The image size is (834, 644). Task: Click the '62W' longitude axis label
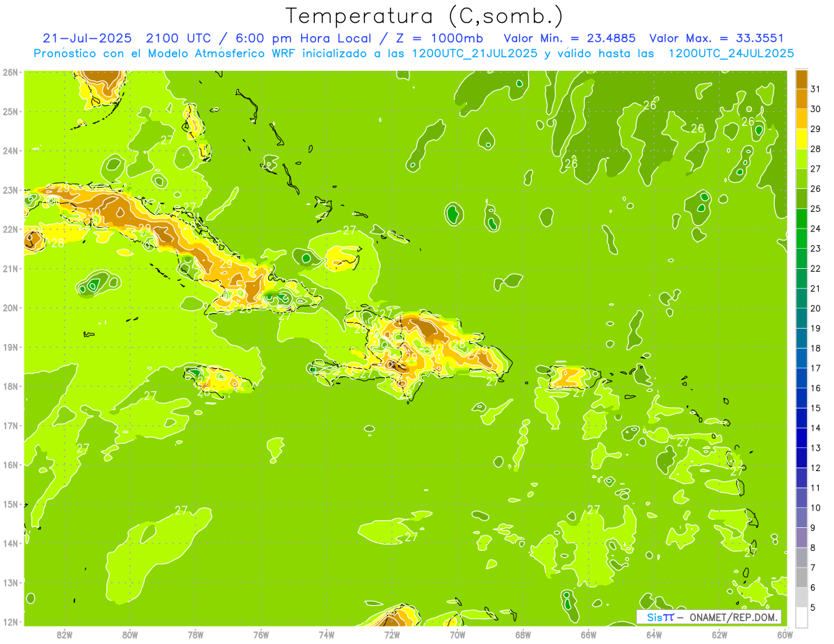720,634
